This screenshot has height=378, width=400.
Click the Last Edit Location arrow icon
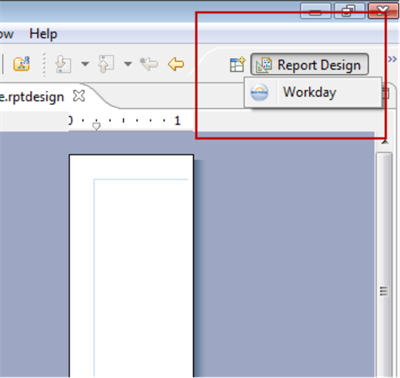[149, 64]
